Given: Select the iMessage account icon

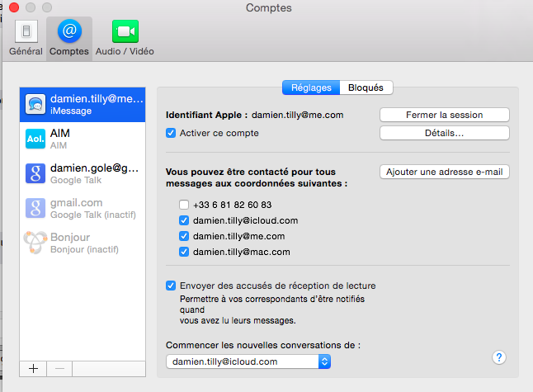Looking at the screenshot, I should point(35,104).
